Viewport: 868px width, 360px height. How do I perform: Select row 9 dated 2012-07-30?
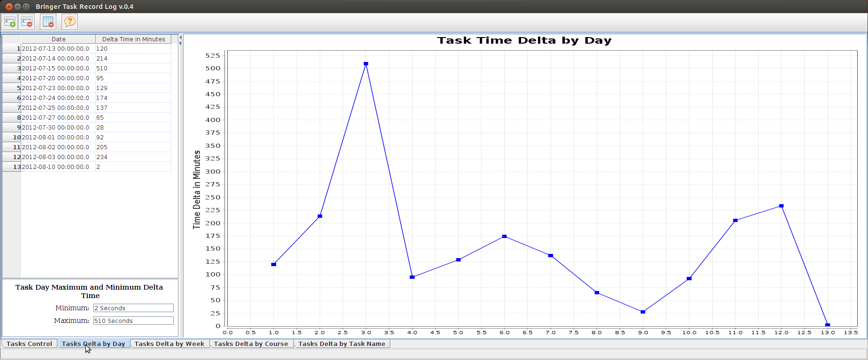[x=87, y=127]
